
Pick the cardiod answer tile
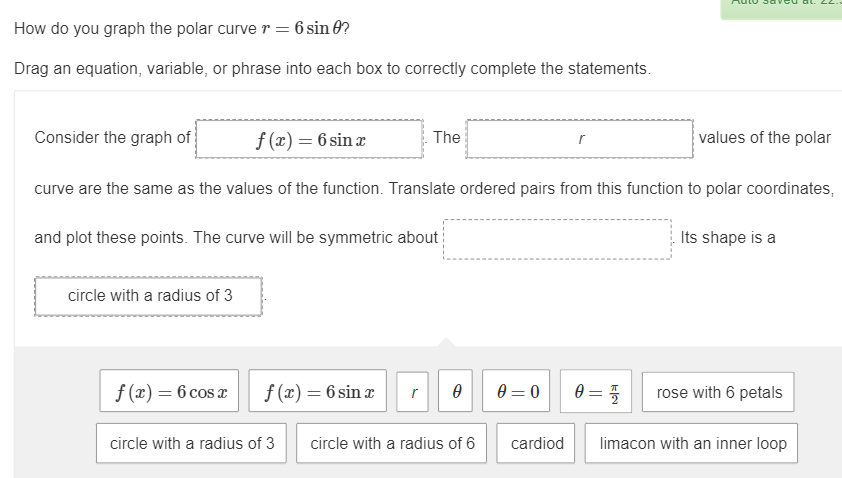(537, 443)
